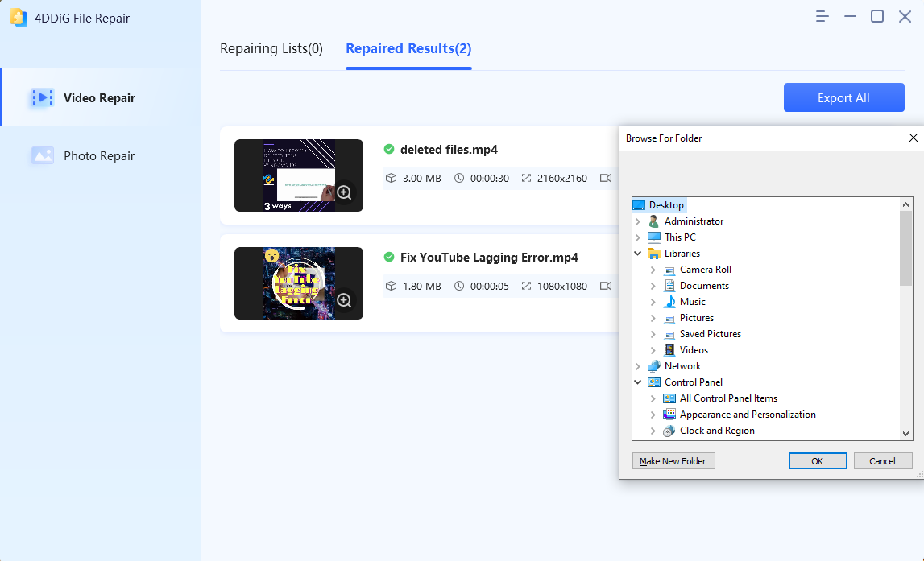
Task: Expand the Network node chevron
Action: 637,366
